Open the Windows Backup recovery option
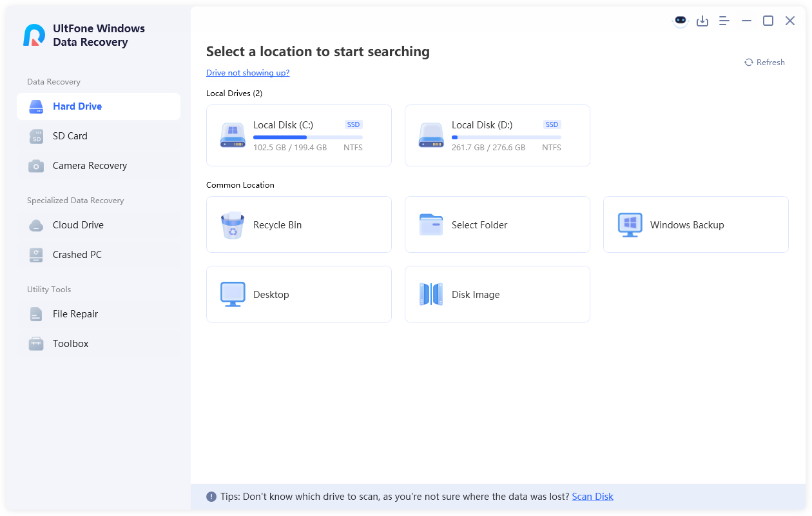The image size is (812, 516). click(x=695, y=224)
